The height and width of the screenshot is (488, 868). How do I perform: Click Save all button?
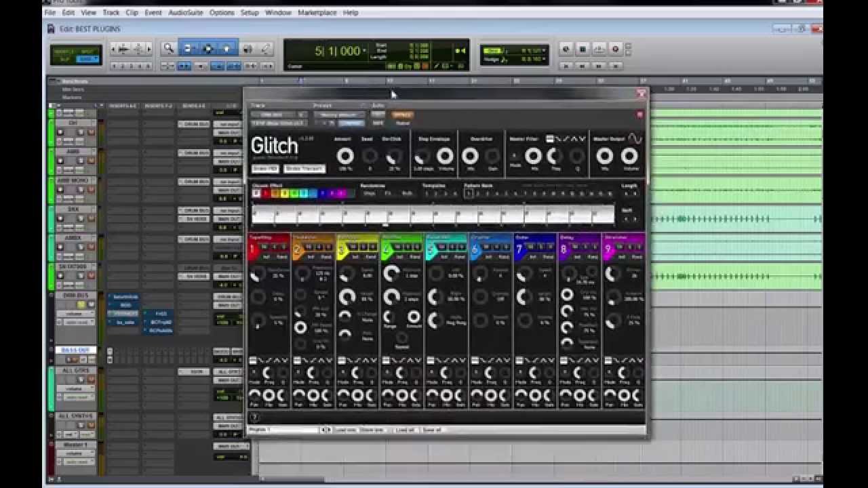432,430
